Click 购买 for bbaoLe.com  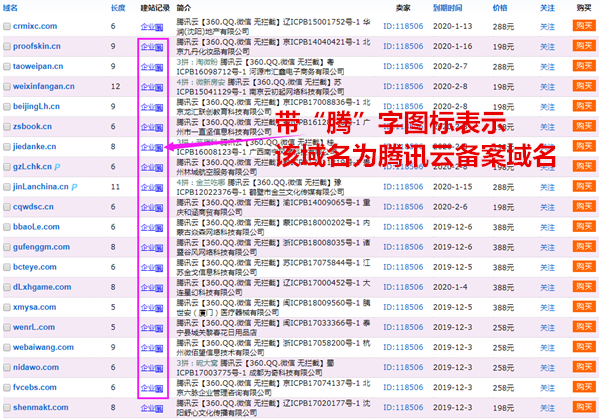pyautogui.click(x=584, y=227)
